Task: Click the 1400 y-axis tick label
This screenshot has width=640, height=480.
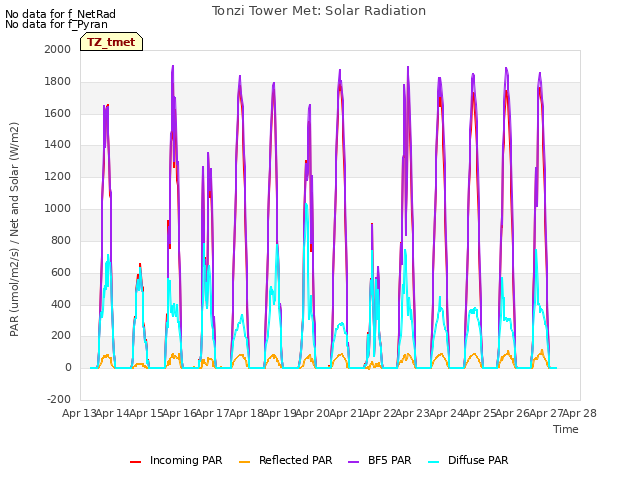Action: click(58, 144)
